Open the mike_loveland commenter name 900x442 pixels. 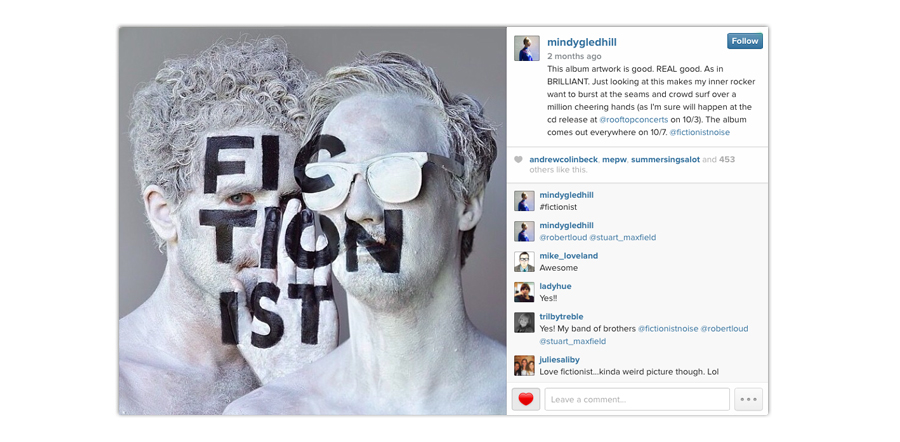point(568,256)
